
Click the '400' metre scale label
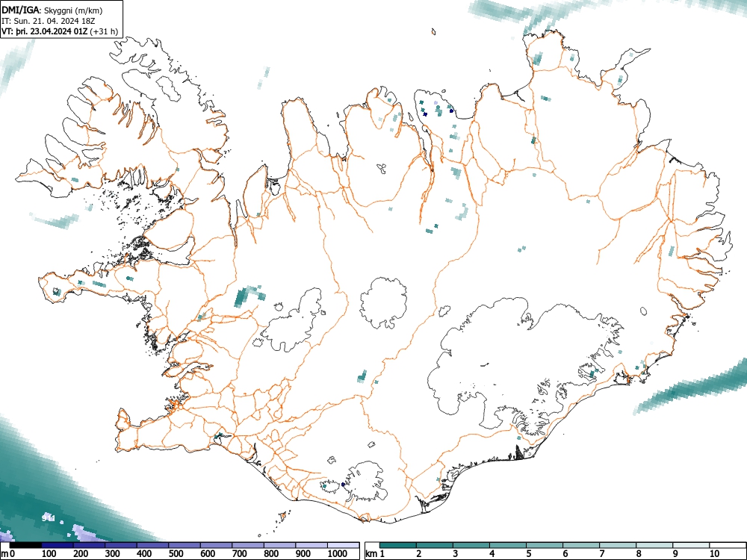coord(144,554)
